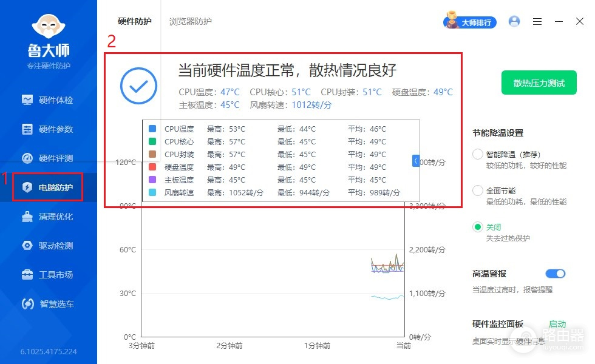Turn off the 高温警报 switch

(x=555, y=274)
